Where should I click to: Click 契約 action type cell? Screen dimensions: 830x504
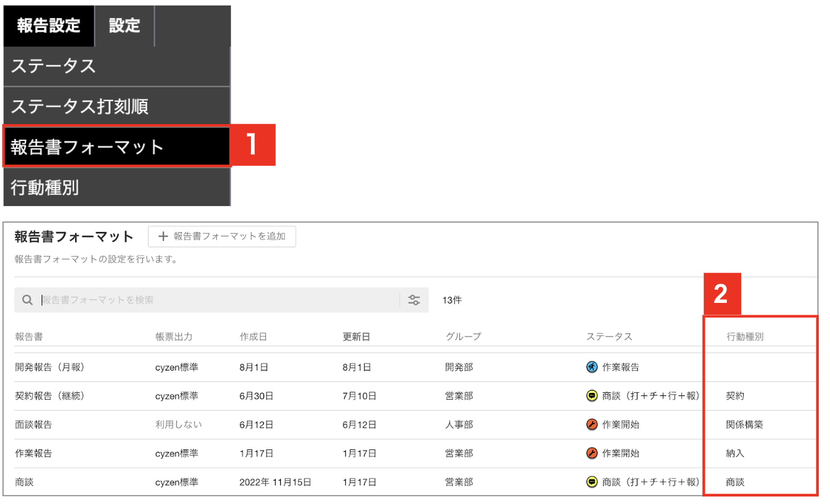pyautogui.click(x=736, y=395)
